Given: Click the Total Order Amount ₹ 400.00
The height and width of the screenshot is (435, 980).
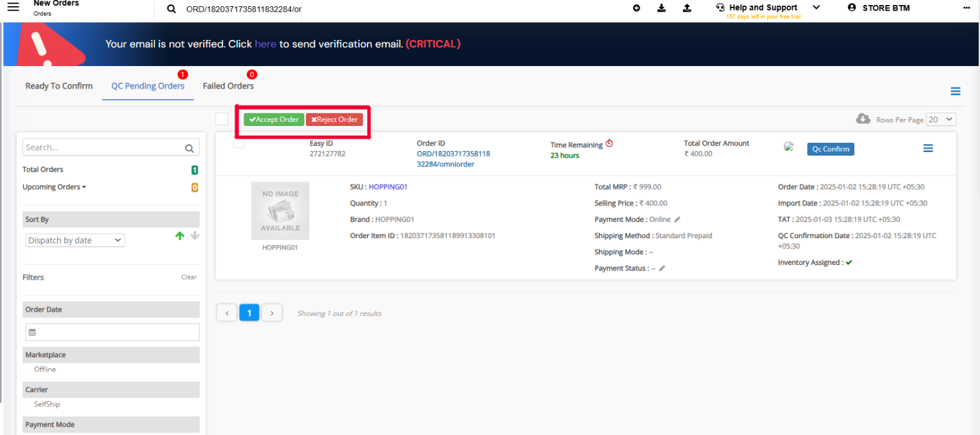Looking at the screenshot, I should [698, 154].
